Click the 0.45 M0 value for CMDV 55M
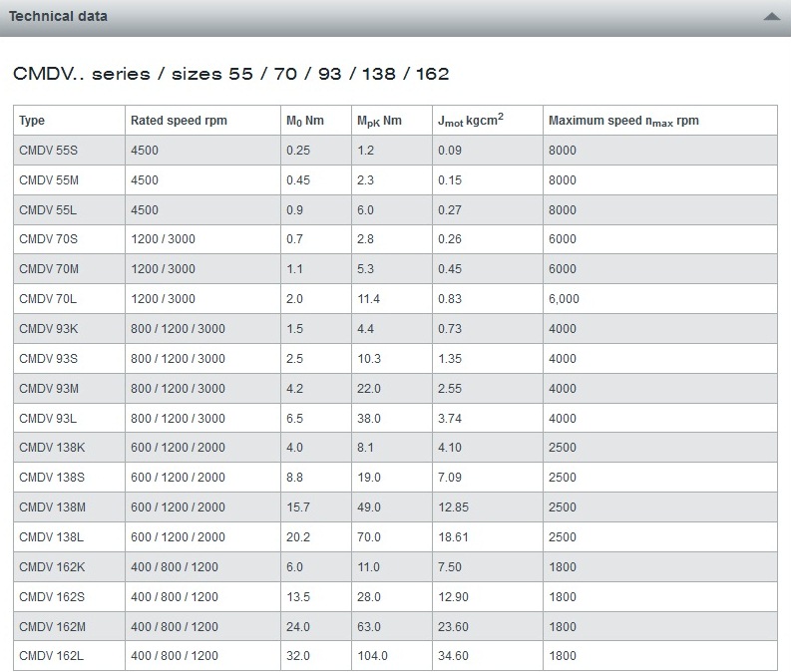The width and height of the screenshot is (791, 672). pos(298,180)
